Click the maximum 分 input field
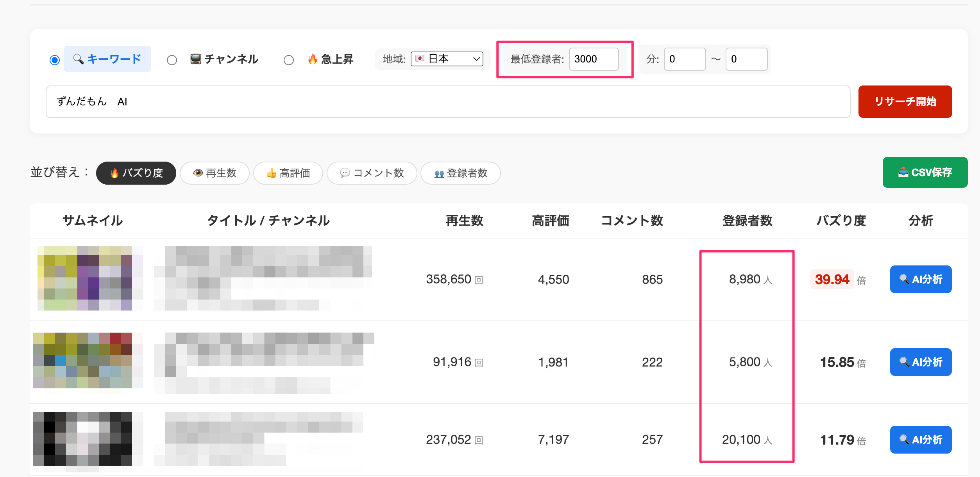This screenshot has height=477, width=980. coord(746,59)
